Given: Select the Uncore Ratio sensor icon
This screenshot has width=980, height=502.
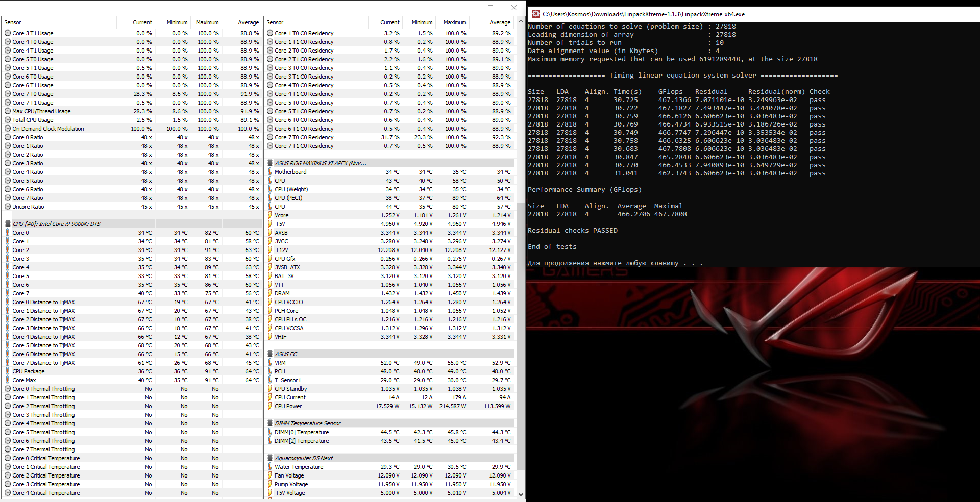Looking at the screenshot, I should tap(8, 207).
